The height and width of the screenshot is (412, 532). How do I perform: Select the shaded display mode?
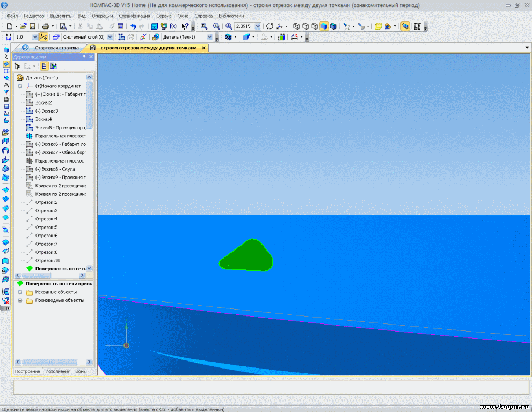click(x=324, y=26)
